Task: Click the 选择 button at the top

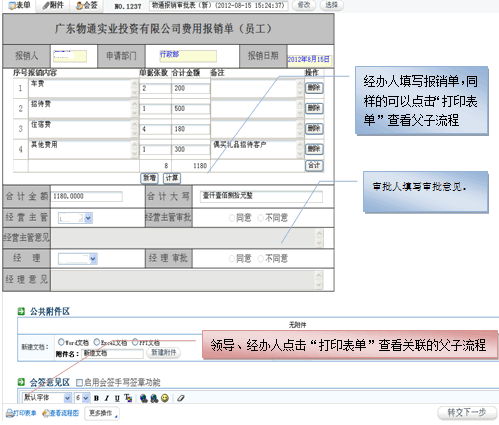Action: pos(331,5)
